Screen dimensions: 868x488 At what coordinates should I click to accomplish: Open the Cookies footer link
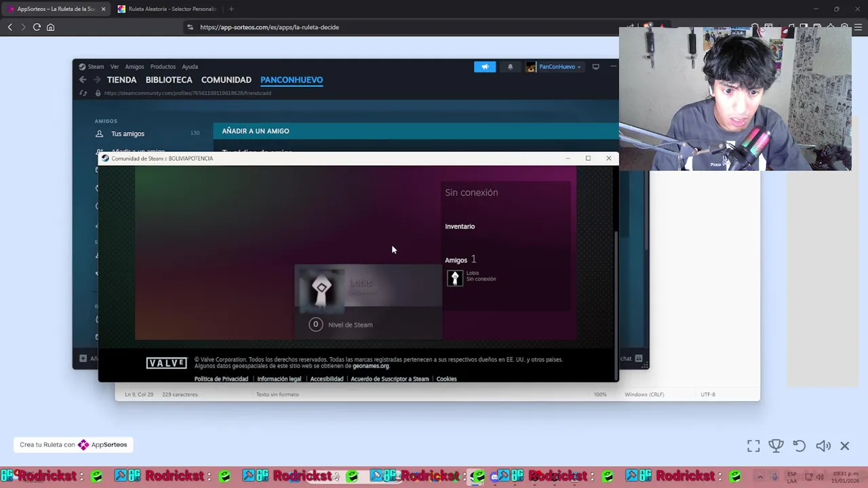446,379
